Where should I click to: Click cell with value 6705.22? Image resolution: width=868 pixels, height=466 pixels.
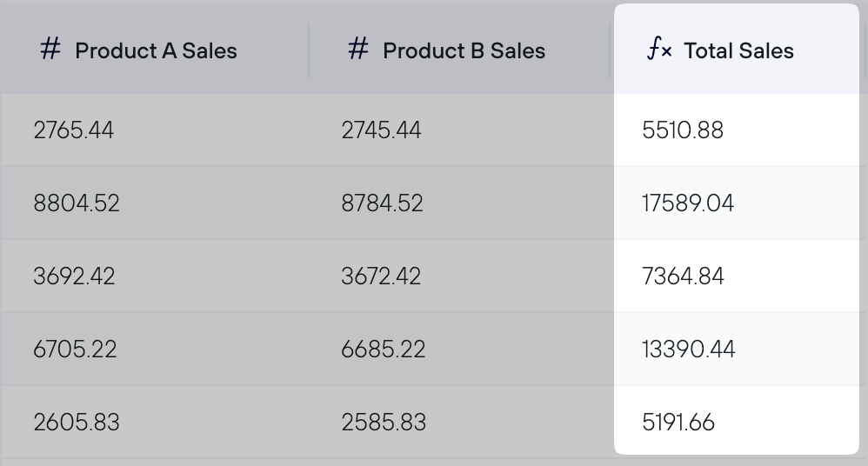(155, 349)
